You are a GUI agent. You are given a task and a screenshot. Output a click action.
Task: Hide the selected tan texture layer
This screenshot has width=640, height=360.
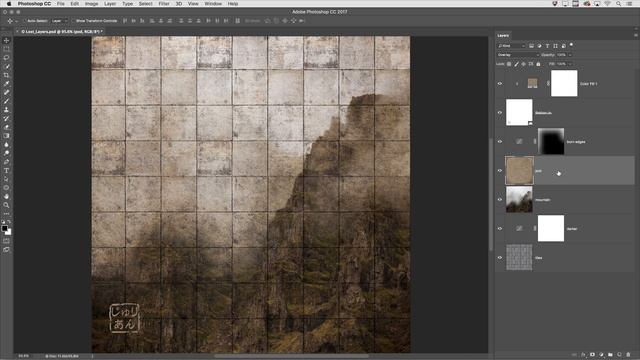click(x=500, y=171)
